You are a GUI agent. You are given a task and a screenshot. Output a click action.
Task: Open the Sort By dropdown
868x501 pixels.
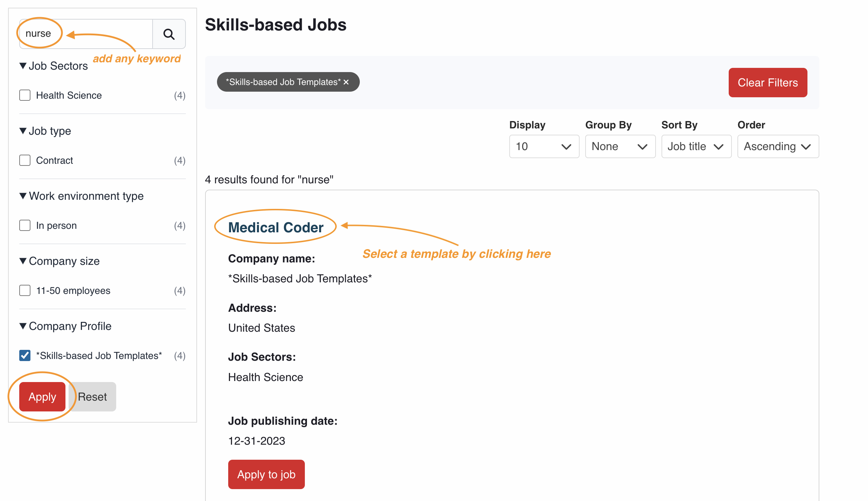[x=696, y=147]
